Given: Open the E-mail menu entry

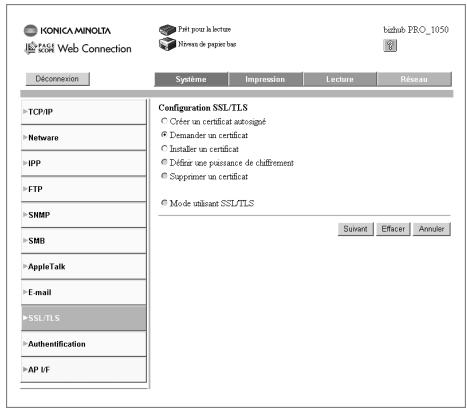Looking at the screenshot, I should click(x=84, y=292).
